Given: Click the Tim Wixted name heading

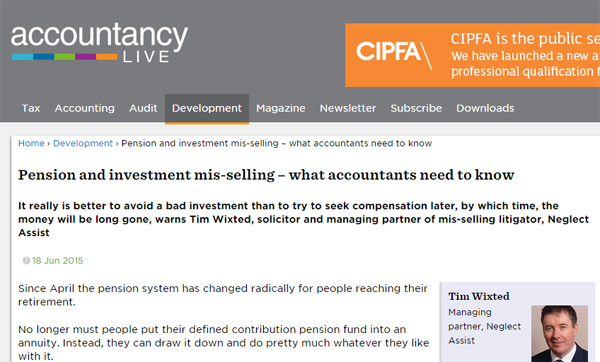Looking at the screenshot, I should tap(479, 296).
